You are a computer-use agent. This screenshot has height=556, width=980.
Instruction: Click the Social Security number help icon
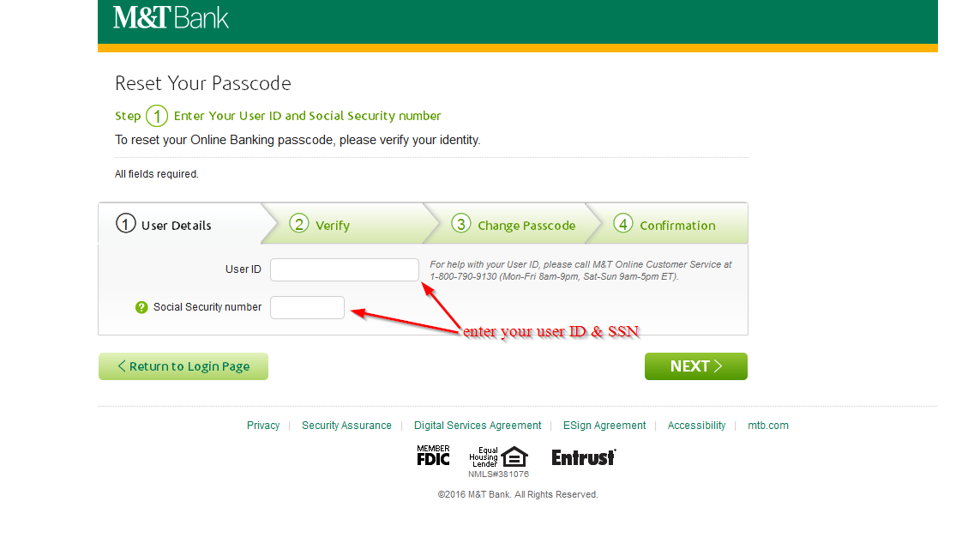[x=141, y=307]
